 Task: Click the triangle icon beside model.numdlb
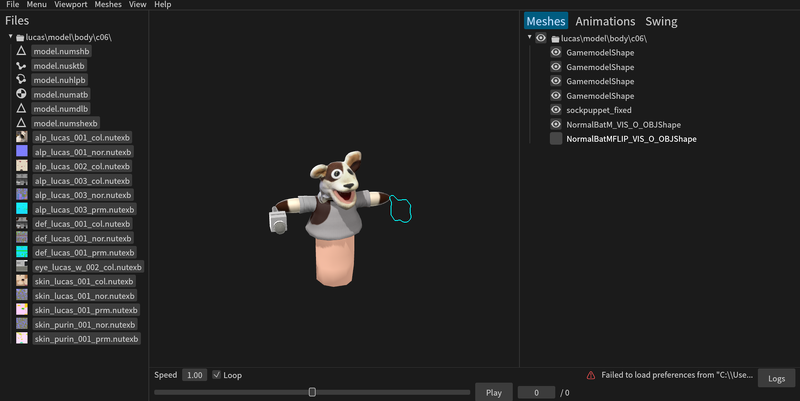(21, 108)
